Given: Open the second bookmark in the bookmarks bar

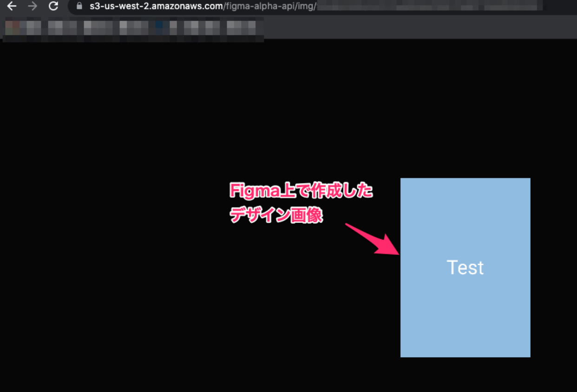Looking at the screenshot, I should pos(62,28).
